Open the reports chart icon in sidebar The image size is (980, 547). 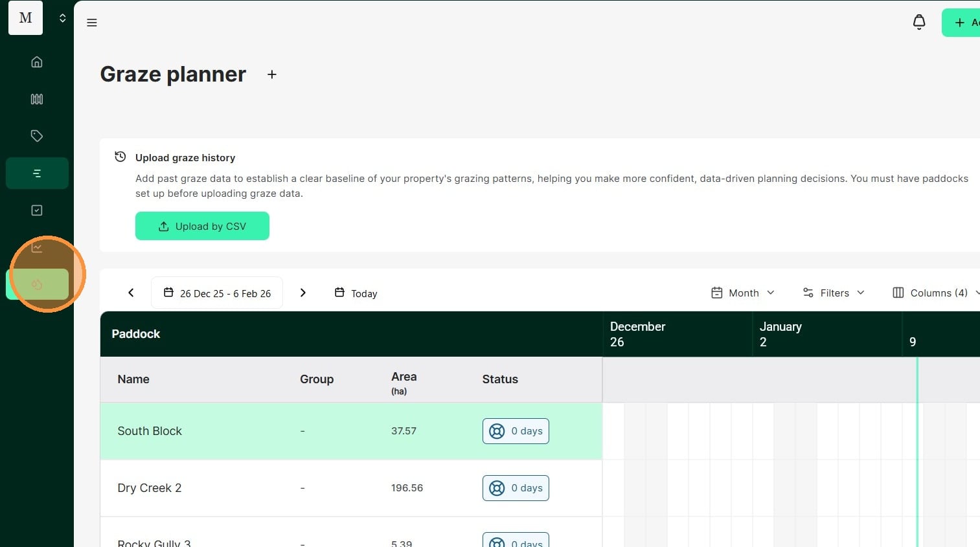[37, 247]
